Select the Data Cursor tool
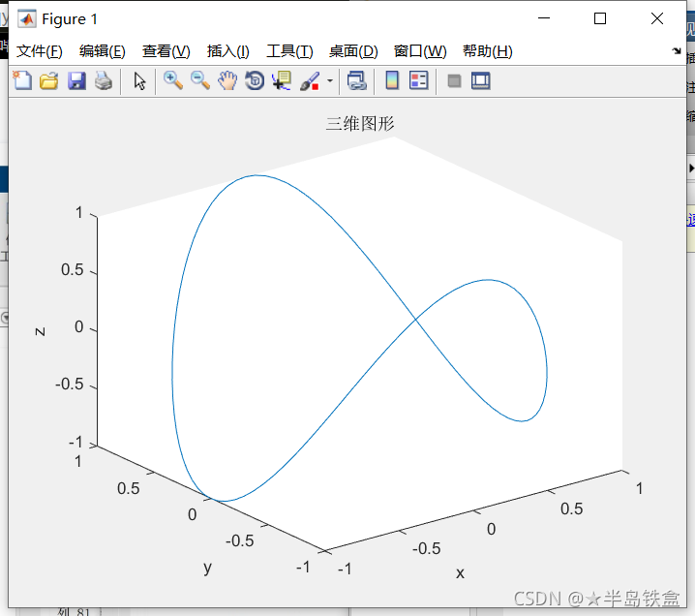695x616 pixels. click(282, 81)
